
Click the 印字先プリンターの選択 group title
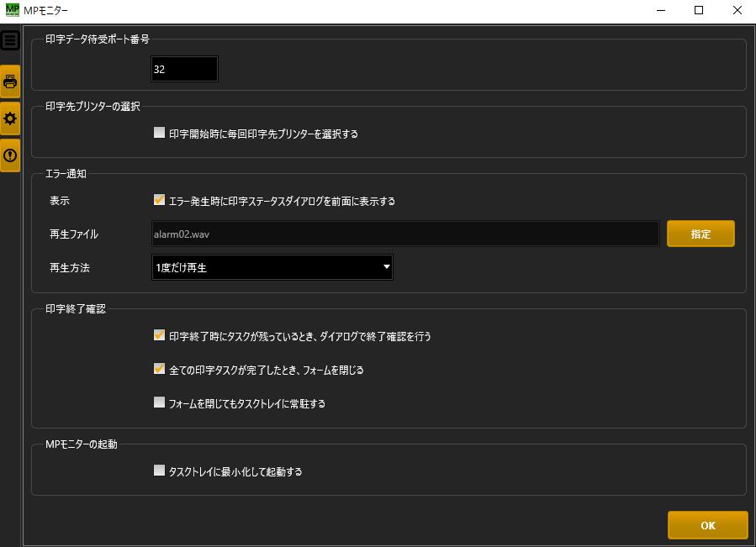click(x=93, y=106)
